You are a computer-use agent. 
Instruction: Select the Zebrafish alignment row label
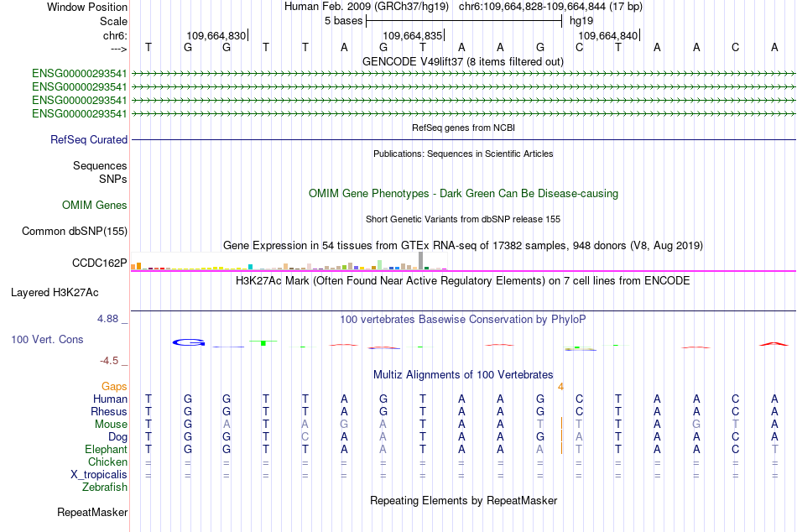click(105, 488)
